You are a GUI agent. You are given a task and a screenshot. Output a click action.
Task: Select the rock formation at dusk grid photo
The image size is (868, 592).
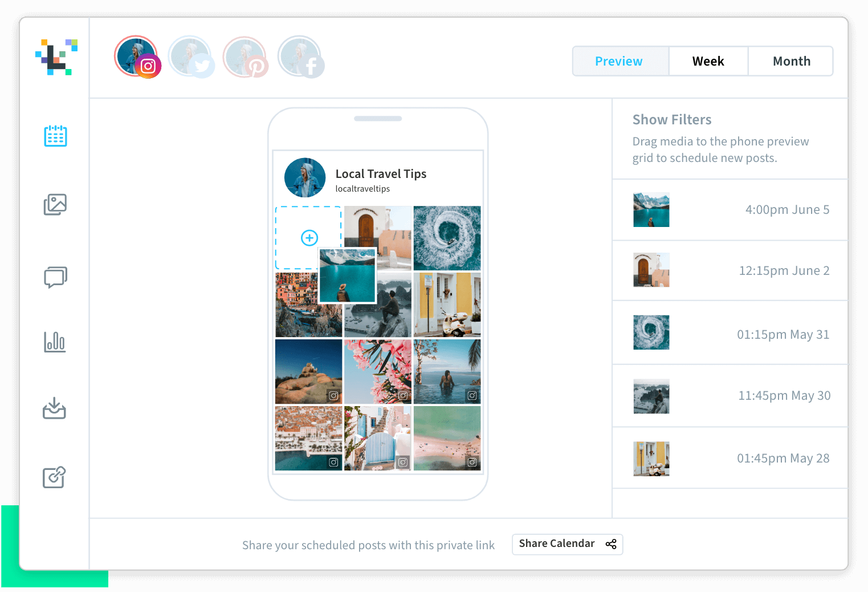tap(308, 372)
